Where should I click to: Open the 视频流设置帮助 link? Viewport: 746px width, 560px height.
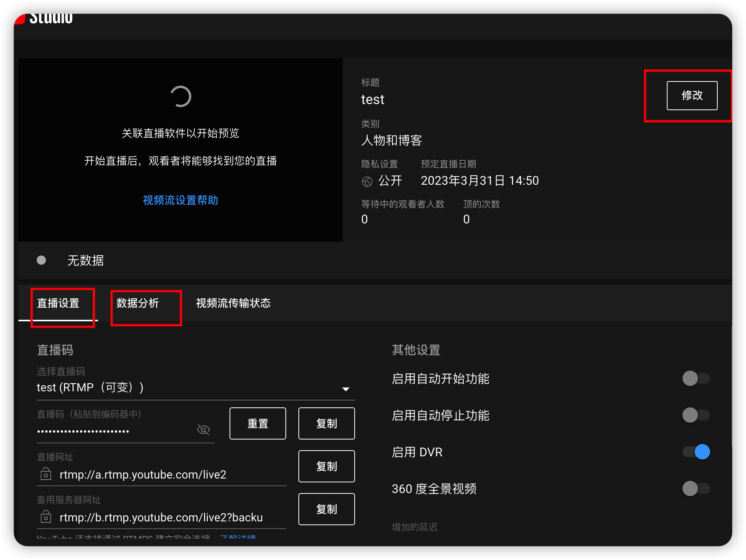pyautogui.click(x=180, y=200)
